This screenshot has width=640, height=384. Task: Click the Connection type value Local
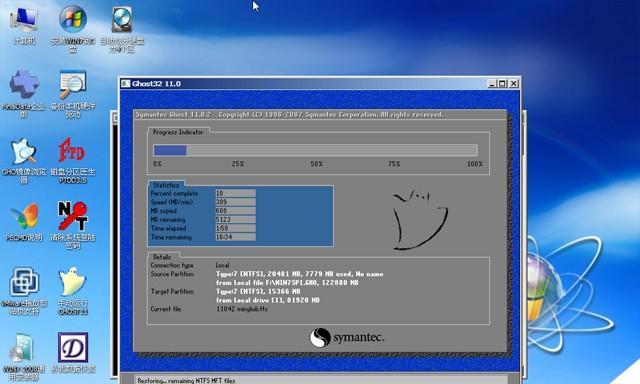point(222,265)
